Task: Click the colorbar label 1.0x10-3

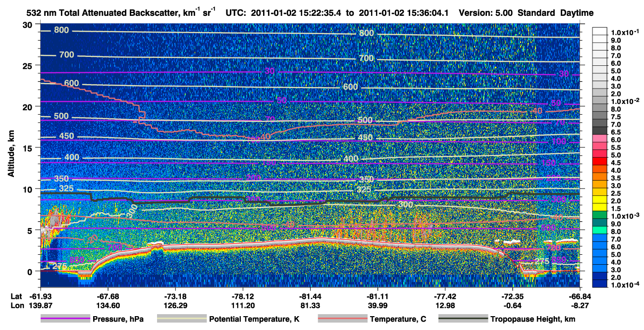Action: click(625, 216)
